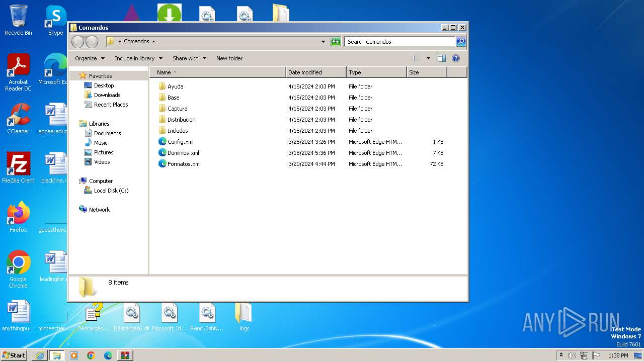The image size is (644, 362).
Task: Show the preview pane
Action: [x=442, y=58]
